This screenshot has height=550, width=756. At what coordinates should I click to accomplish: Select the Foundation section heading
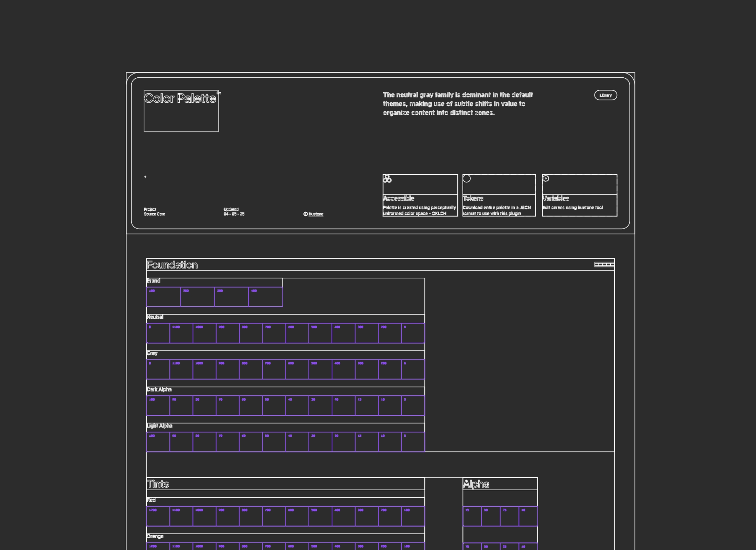coord(172,265)
